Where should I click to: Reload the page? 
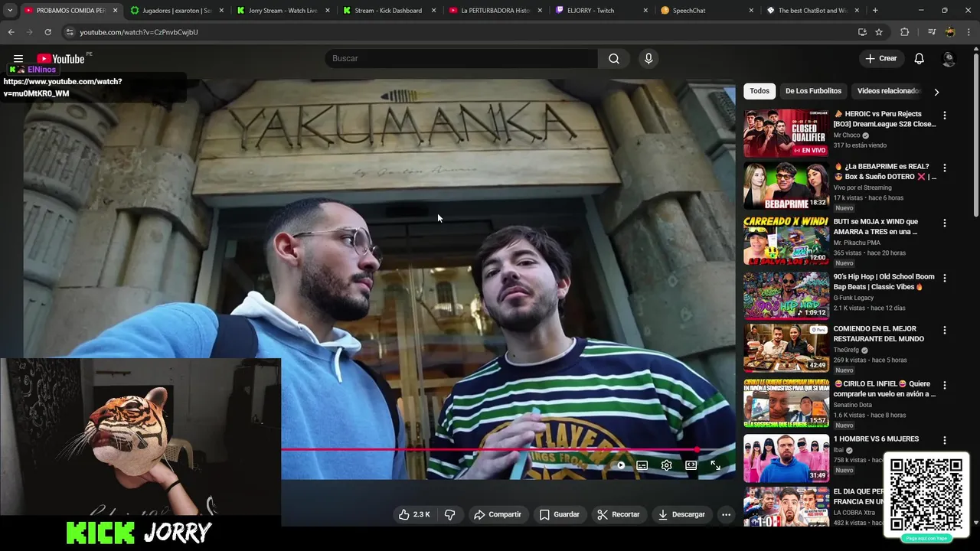click(x=47, y=32)
